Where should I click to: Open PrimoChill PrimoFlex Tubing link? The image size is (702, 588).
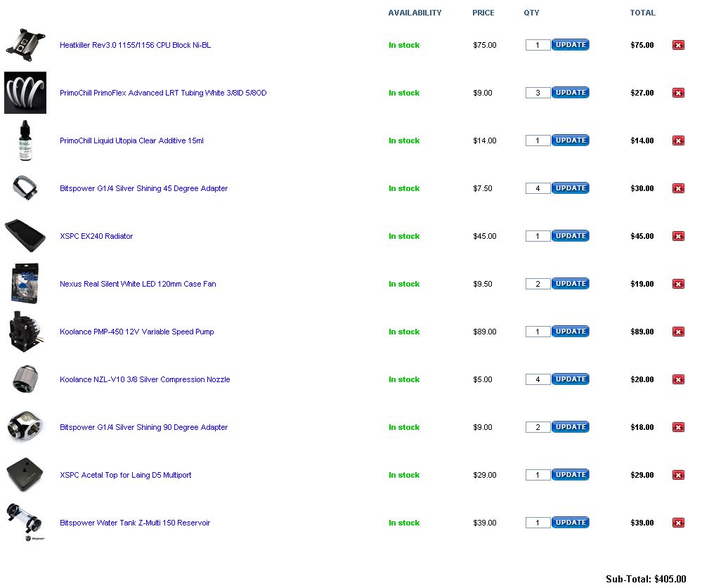click(163, 93)
